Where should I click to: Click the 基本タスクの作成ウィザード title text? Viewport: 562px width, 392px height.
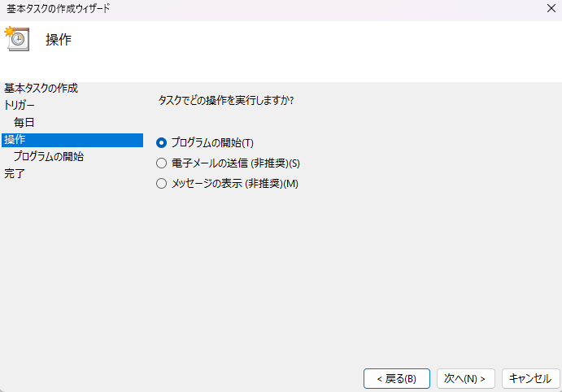coord(58,9)
